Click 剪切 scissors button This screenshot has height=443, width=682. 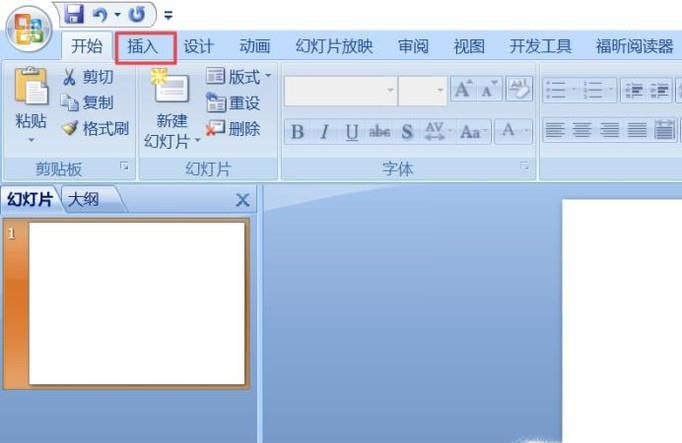click(88, 77)
